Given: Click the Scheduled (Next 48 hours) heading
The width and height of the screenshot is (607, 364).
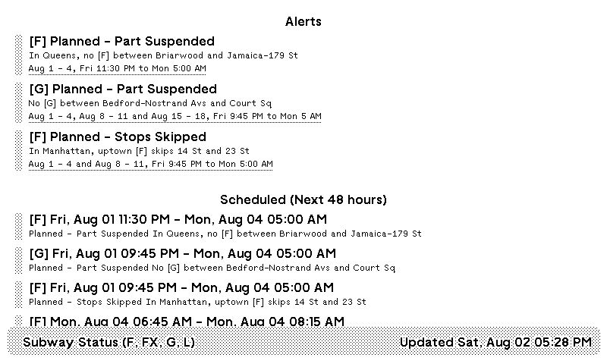Looking at the screenshot, I should [303, 200].
